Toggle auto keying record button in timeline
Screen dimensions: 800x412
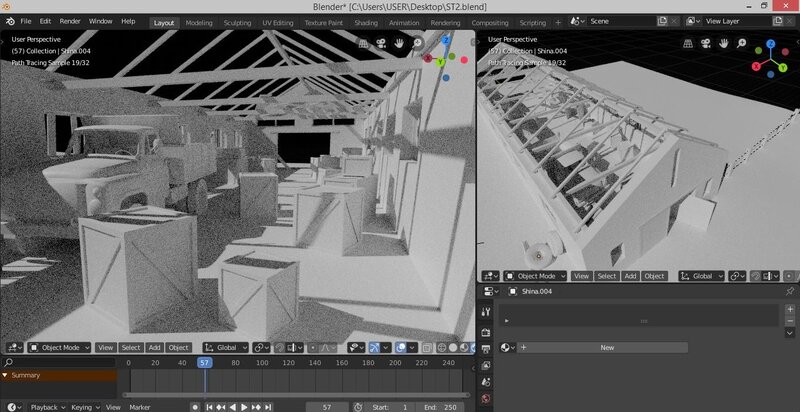coord(195,407)
